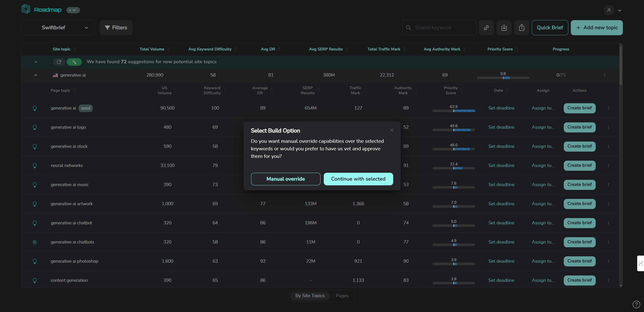Screen dimensions: 644x312
Task: Click site priority score bar showing 0.8
Action: (x=503, y=78)
